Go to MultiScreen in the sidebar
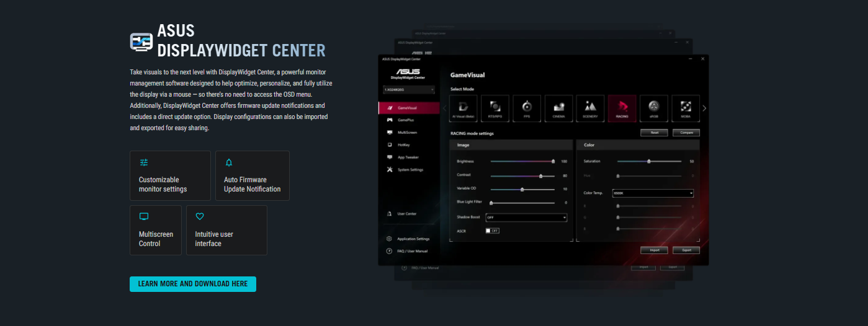868x326 pixels. (x=407, y=132)
